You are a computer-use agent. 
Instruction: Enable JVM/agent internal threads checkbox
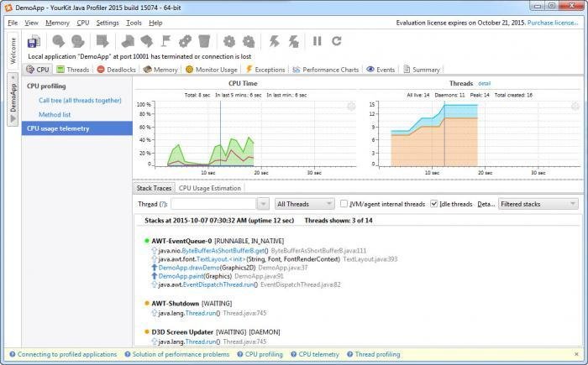click(344, 204)
